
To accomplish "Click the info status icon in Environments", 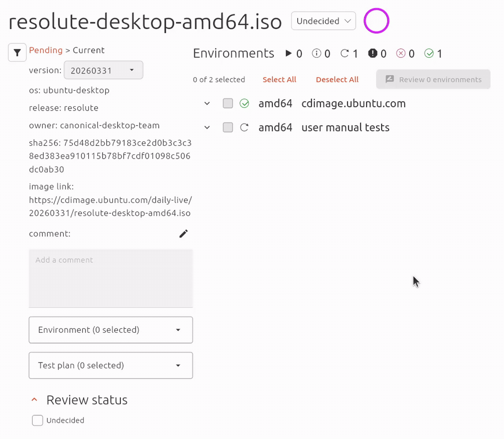I will click(x=316, y=53).
